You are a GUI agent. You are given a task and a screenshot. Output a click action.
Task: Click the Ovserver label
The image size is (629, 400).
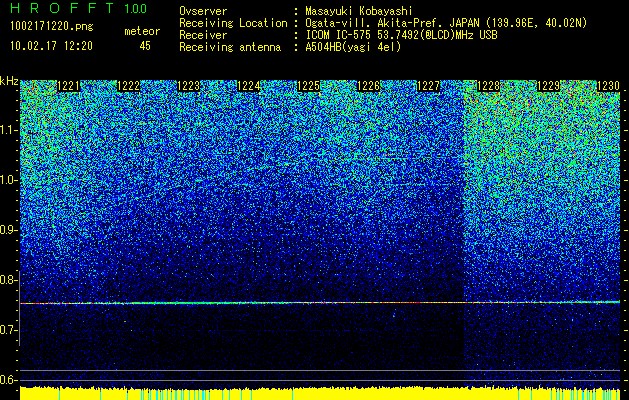coord(203,11)
